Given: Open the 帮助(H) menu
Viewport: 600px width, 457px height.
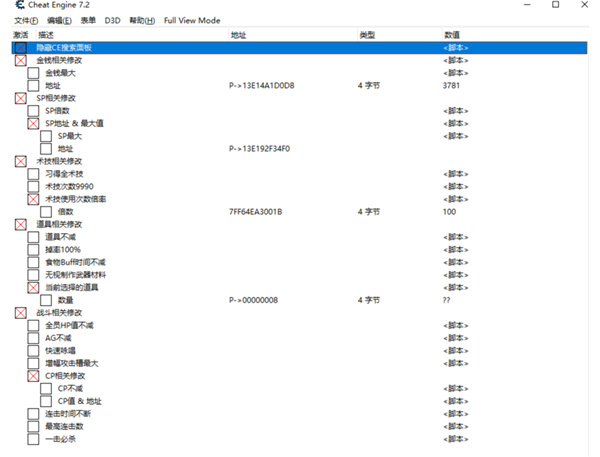Looking at the screenshot, I should [142, 21].
